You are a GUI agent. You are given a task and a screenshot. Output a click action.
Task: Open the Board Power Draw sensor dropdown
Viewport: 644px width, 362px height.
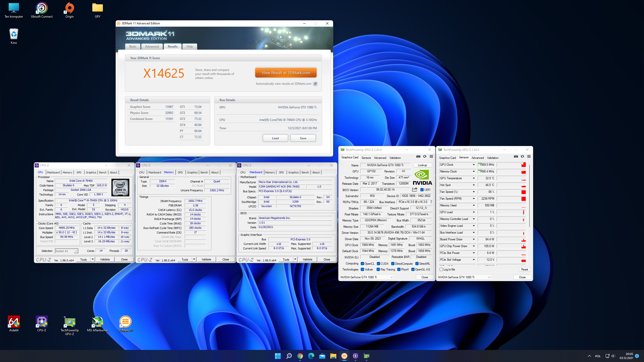click(x=474, y=239)
